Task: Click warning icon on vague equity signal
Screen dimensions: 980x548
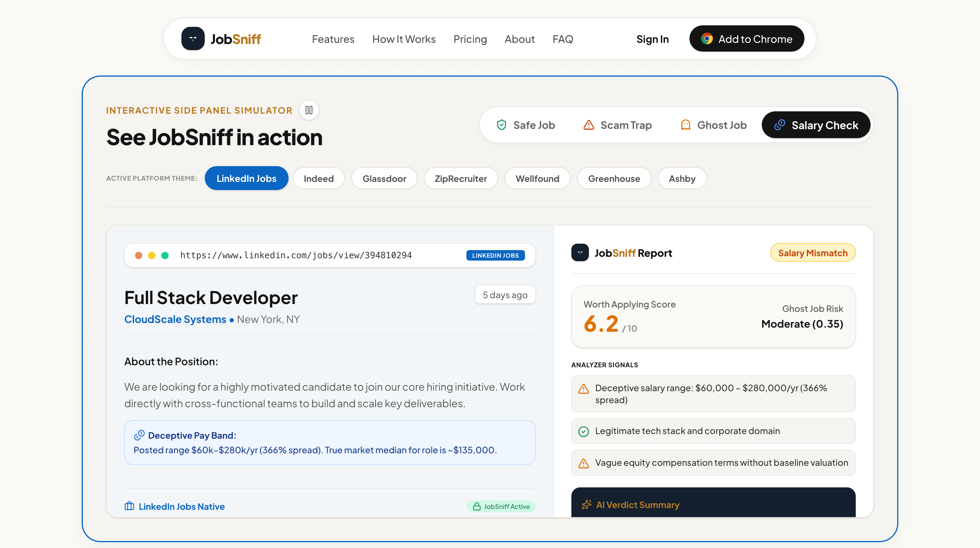Action: [x=584, y=463]
